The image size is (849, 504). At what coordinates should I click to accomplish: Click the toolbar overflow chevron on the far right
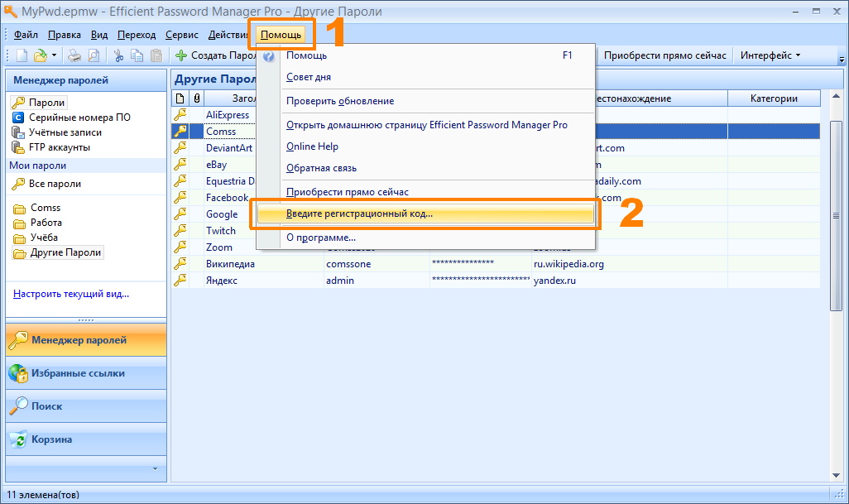(x=842, y=60)
